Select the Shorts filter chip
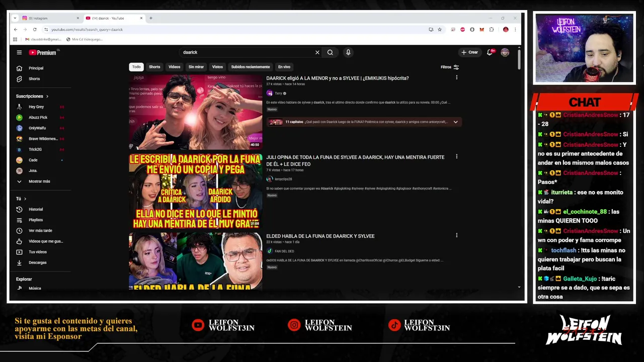This screenshot has height=362, width=644. 154,67
